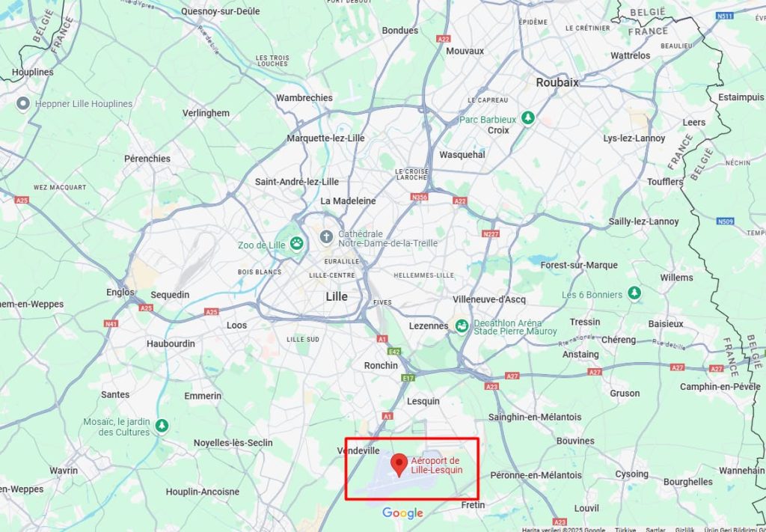
Task: Open the Google logo link
Action: pos(402,513)
